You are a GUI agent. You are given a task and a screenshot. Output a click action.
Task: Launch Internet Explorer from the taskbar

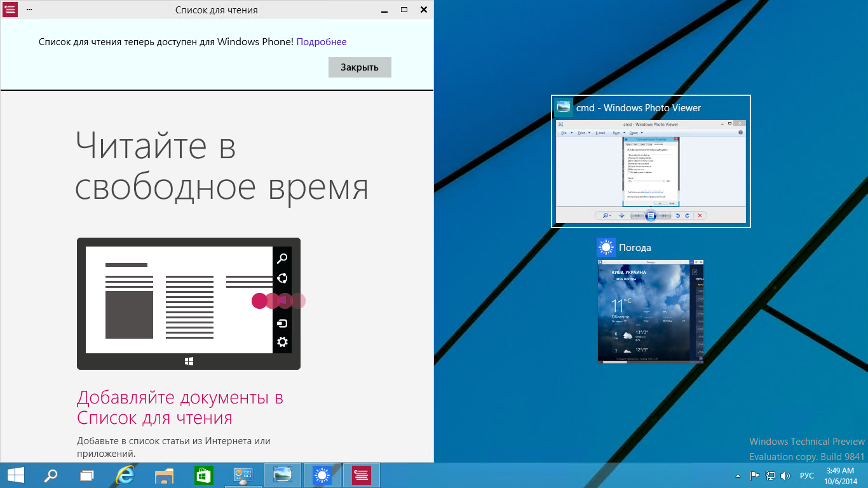pyautogui.click(x=126, y=475)
